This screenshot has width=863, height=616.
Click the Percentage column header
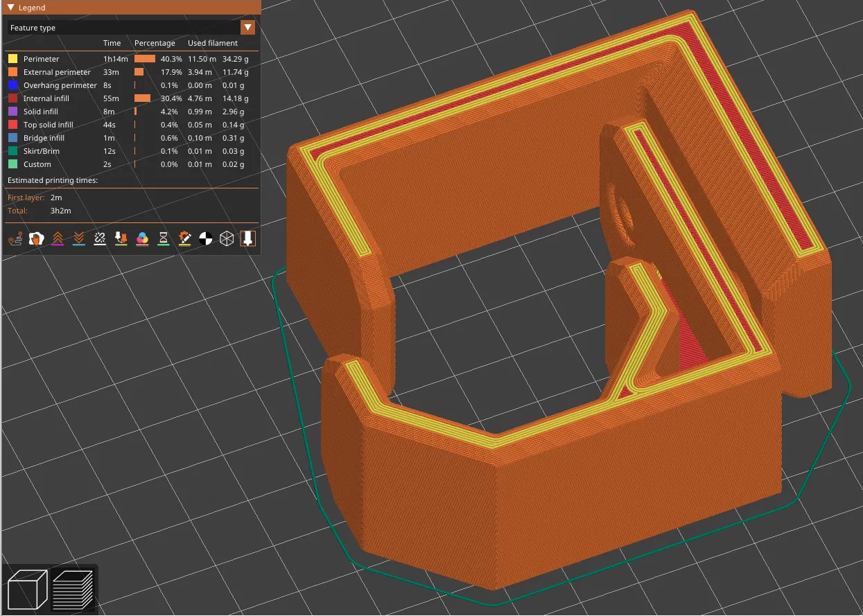(x=155, y=43)
